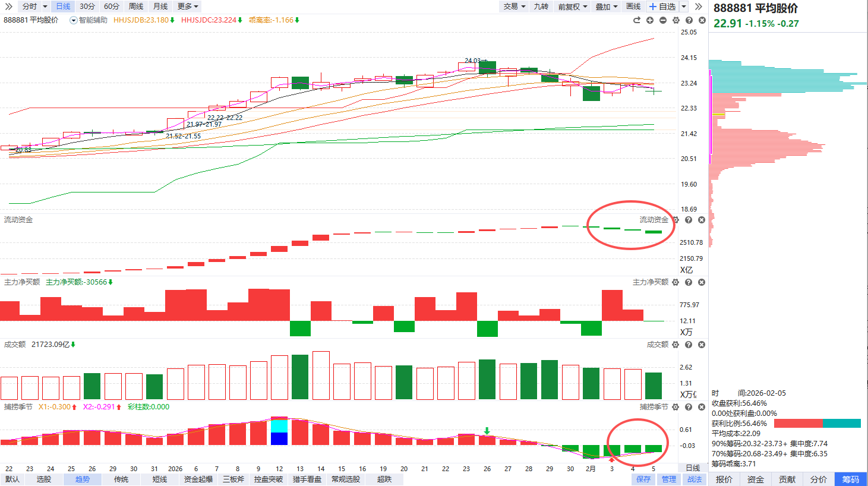The height and width of the screenshot is (486, 868).
Task: Click the 02-05 candlestick on the K-line chart
Action: pos(654,91)
